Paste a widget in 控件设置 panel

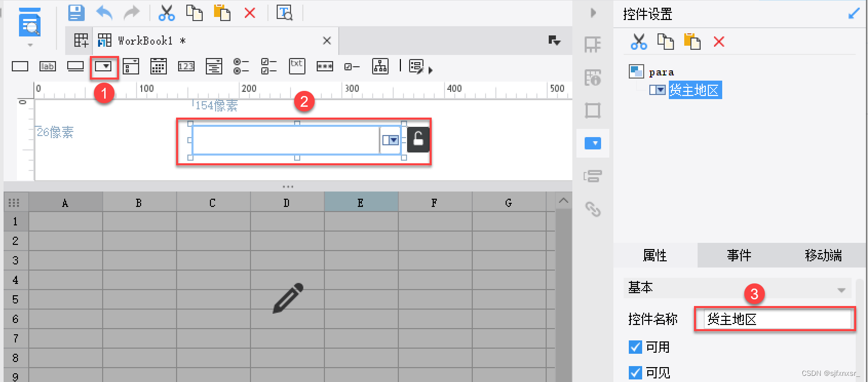tap(692, 42)
